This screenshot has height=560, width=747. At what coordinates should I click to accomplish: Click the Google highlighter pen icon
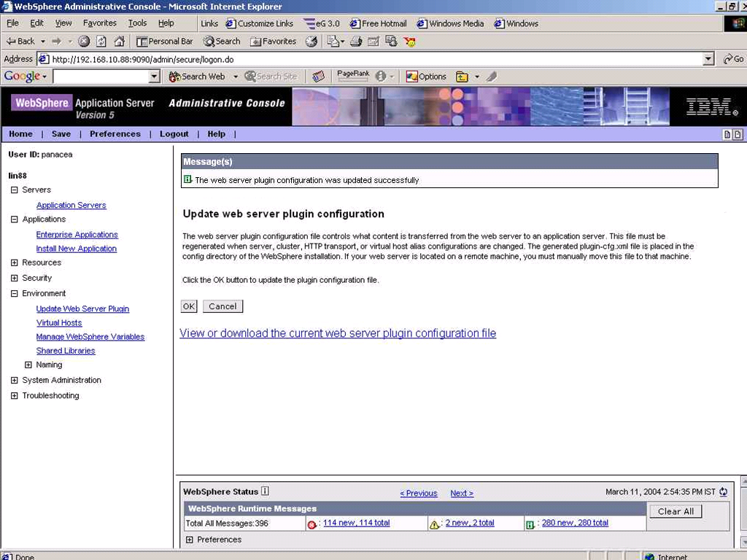pyautogui.click(x=492, y=76)
